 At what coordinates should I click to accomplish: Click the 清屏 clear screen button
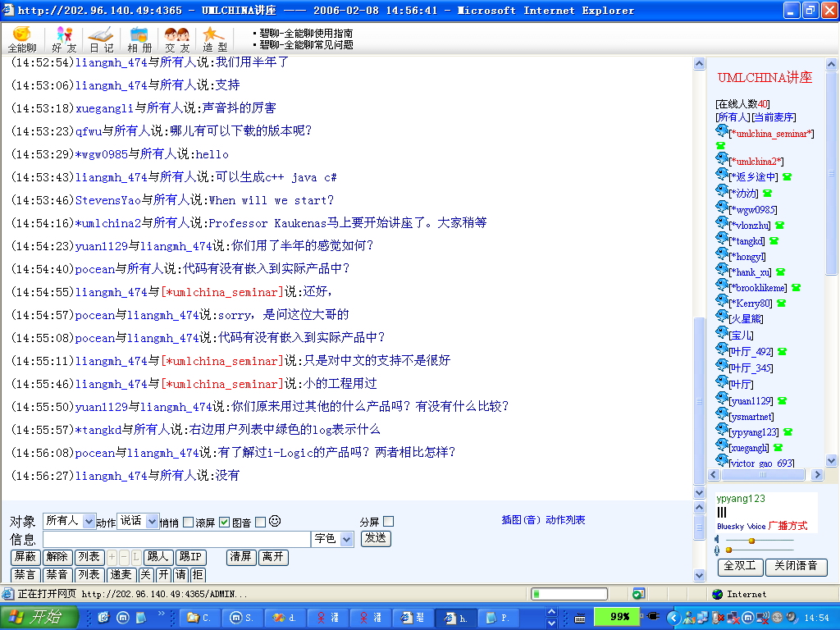241,557
